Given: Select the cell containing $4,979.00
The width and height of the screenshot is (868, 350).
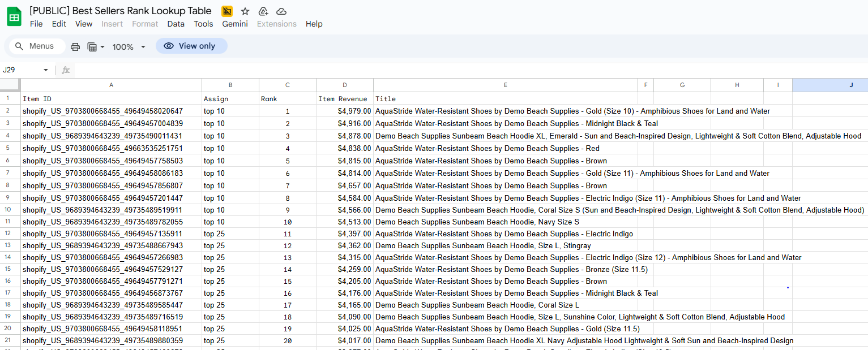Looking at the screenshot, I should (344, 111).
